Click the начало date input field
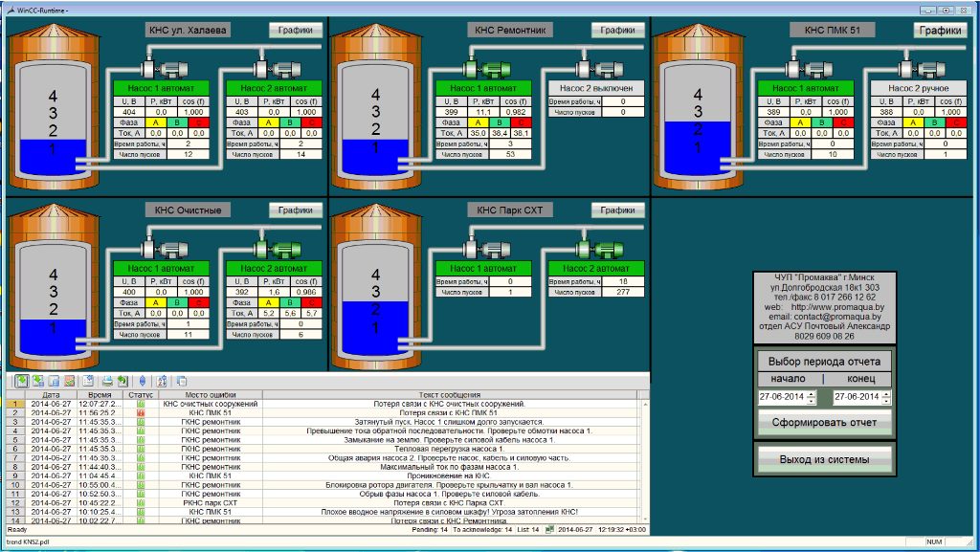The height and width of the screenshot is (552, 980). pos(782,397)
